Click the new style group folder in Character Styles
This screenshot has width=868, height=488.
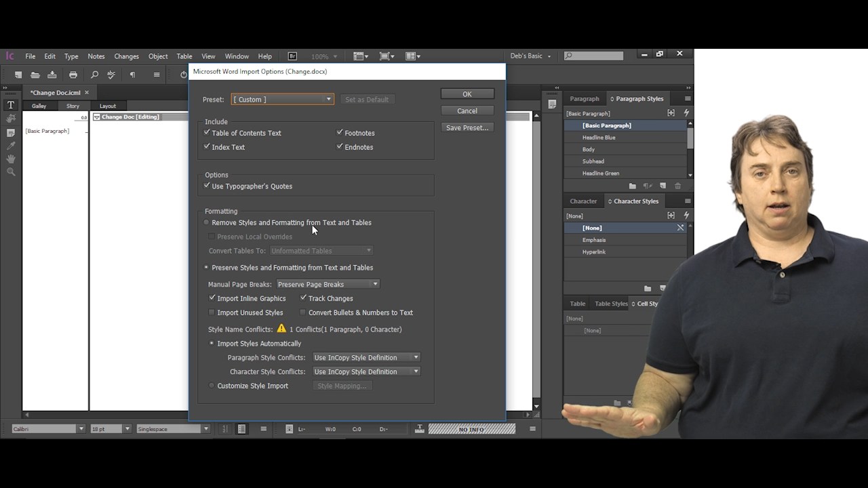(x=648, y=289)
